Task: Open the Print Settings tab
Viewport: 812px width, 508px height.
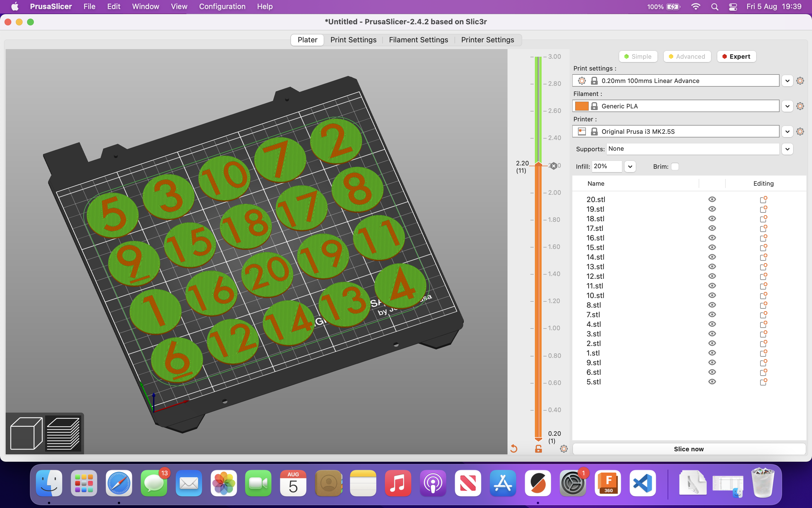Action: click(x=353, y=40)
